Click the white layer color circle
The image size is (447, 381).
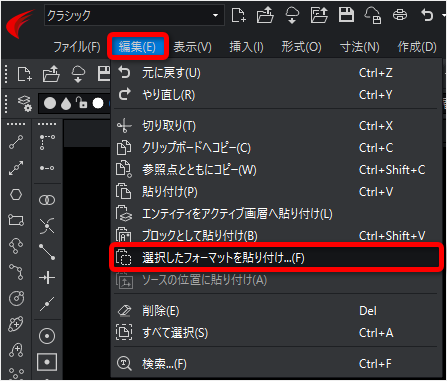[x=98, y=103]
